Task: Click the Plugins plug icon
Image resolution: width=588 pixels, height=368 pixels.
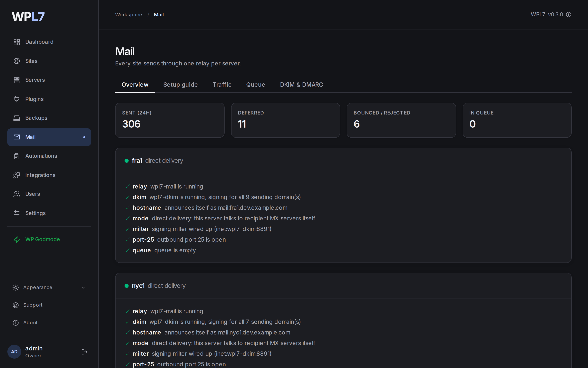Action: pyautogui.click(x=17, y=99)
